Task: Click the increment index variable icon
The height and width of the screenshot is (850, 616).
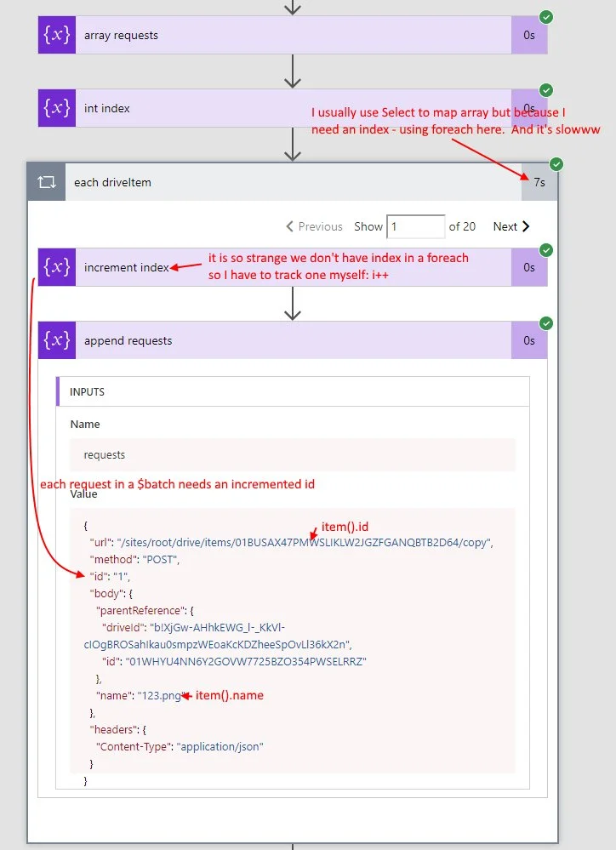Action: coord(57,267)
